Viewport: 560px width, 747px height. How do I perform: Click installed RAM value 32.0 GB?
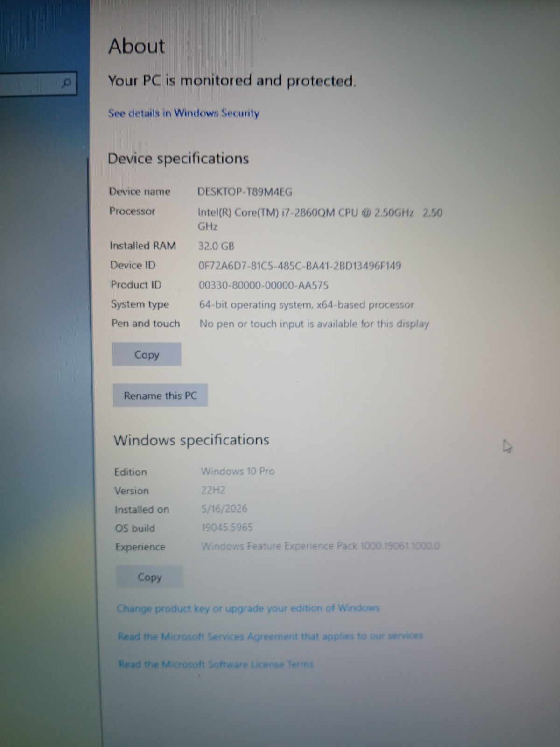point(216,246)
